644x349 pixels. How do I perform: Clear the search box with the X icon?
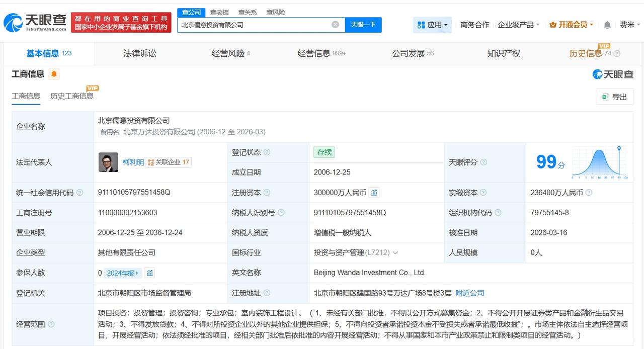click(335, 25)
